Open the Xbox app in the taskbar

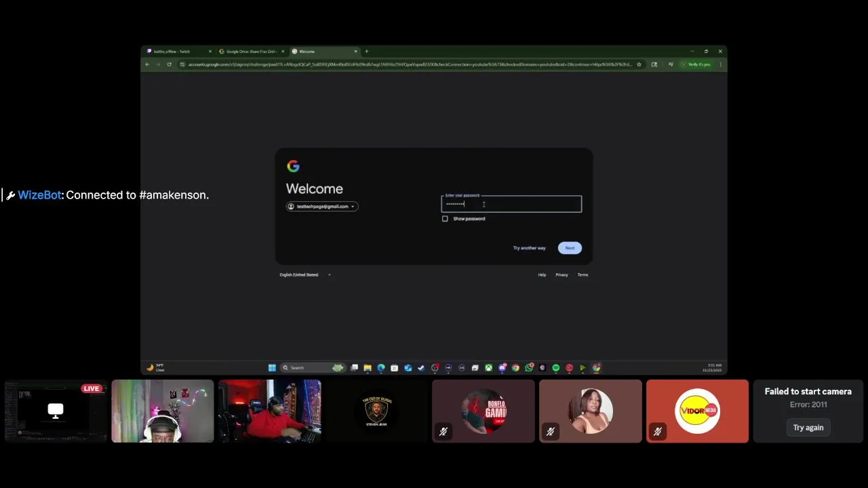tap(488, 367)
